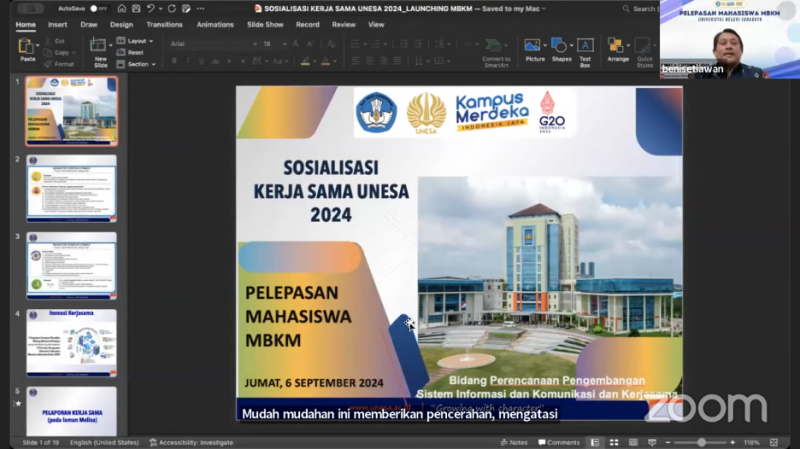Image resolution: width=800 pixels, height=449 pixels.
Task: Switch to the Review tab
Action: [x=344, y=24]
